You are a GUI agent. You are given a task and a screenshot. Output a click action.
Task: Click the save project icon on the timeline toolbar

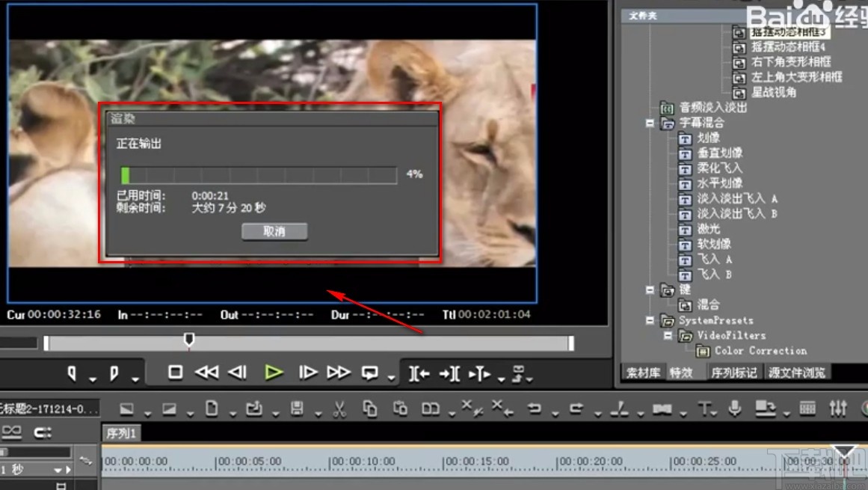tap(298, 408)
